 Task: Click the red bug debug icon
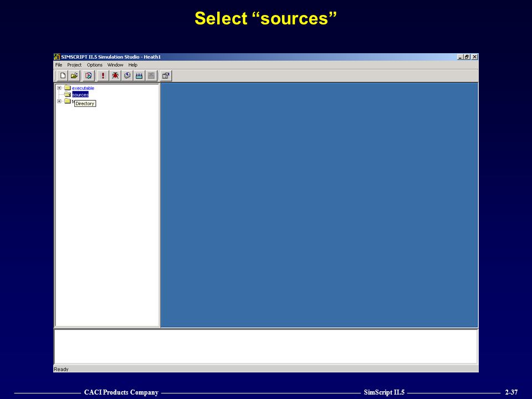(115, 76)
